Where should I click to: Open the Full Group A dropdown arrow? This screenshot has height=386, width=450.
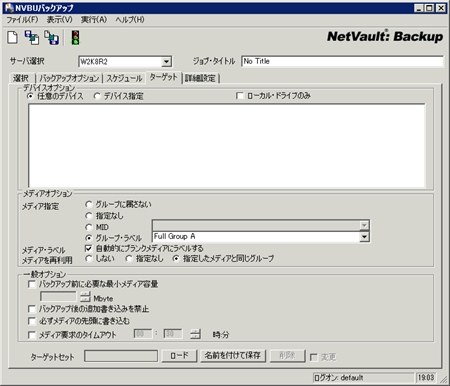[x=364, y=237]
